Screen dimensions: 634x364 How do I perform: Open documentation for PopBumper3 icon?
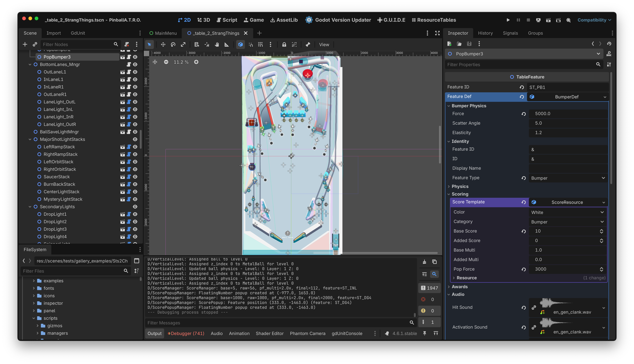(609, 54)
